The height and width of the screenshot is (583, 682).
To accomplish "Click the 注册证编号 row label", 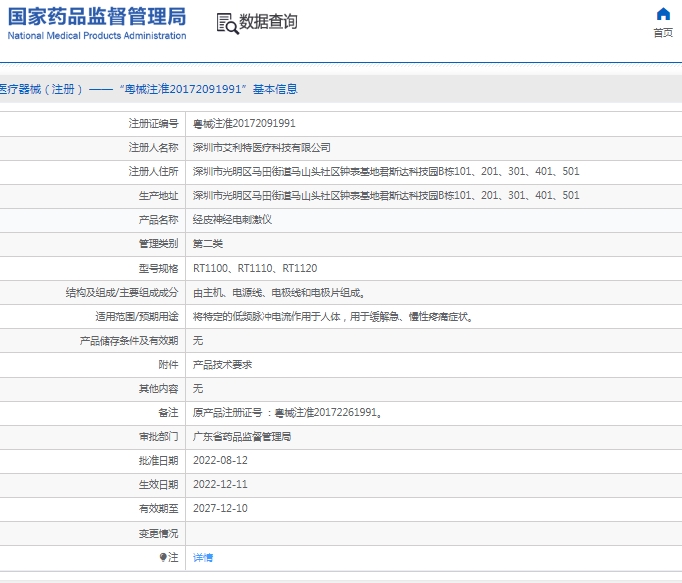I will pyautogui.click(x=154, y=124).
